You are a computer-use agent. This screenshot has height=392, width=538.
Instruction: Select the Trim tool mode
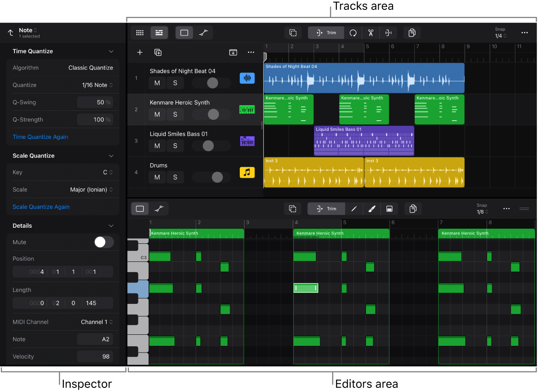point(325,33)
